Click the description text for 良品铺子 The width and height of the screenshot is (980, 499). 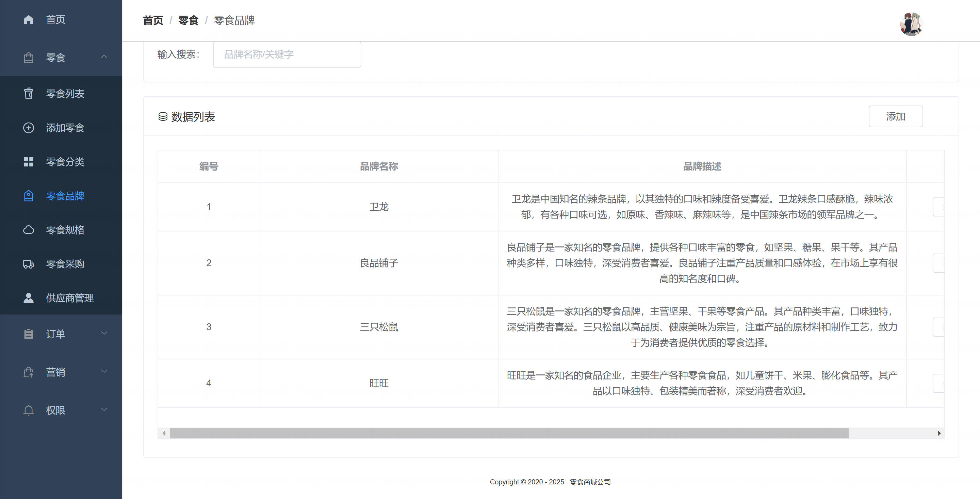pos(702,263)
